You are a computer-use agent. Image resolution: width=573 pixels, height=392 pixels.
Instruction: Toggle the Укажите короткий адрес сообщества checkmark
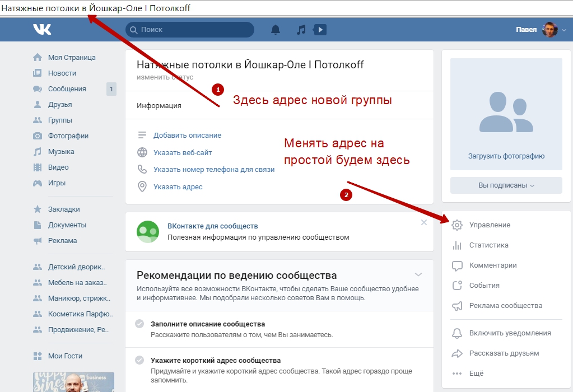click(139, 360)
